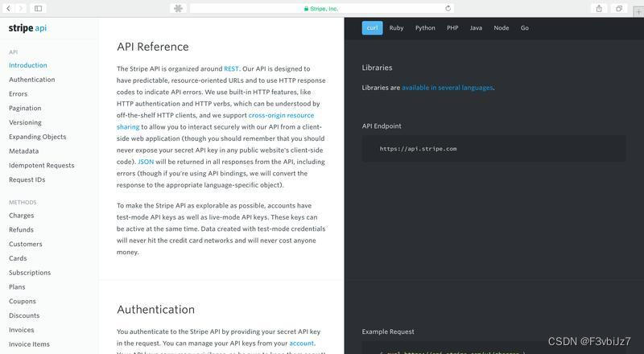Screen dimensions: 644x354
Task: Open 'available in several languages' link
Action: click(x=448, y=88)
